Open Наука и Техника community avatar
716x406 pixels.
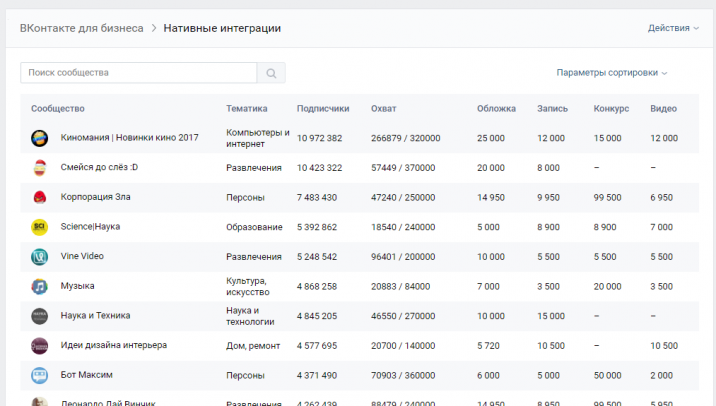[x=40, y=316]
